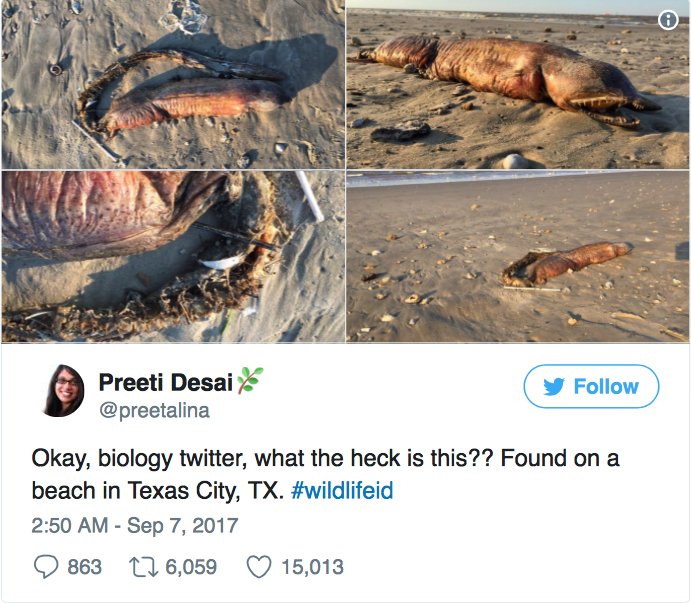Click the reply speech bubble icon
The width and height of the screenshot is (691, 603).
coord(45,567)
